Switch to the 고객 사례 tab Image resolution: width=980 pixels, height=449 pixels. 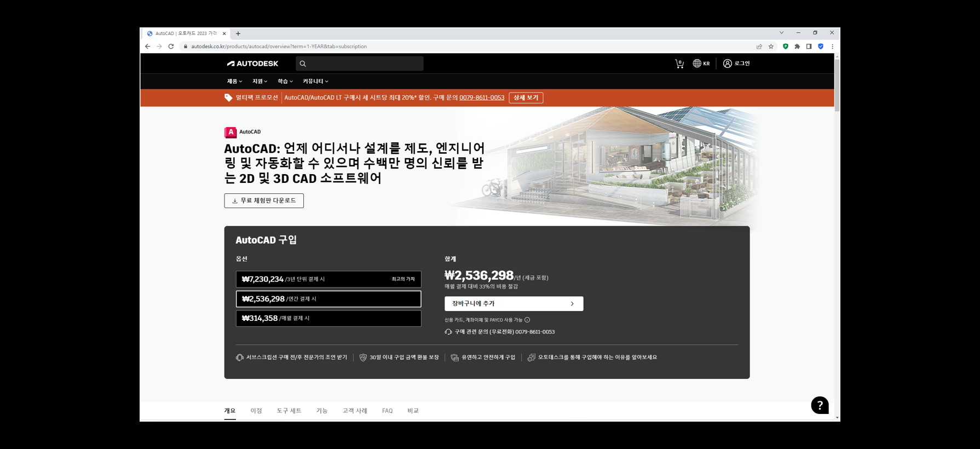(355, 411)
